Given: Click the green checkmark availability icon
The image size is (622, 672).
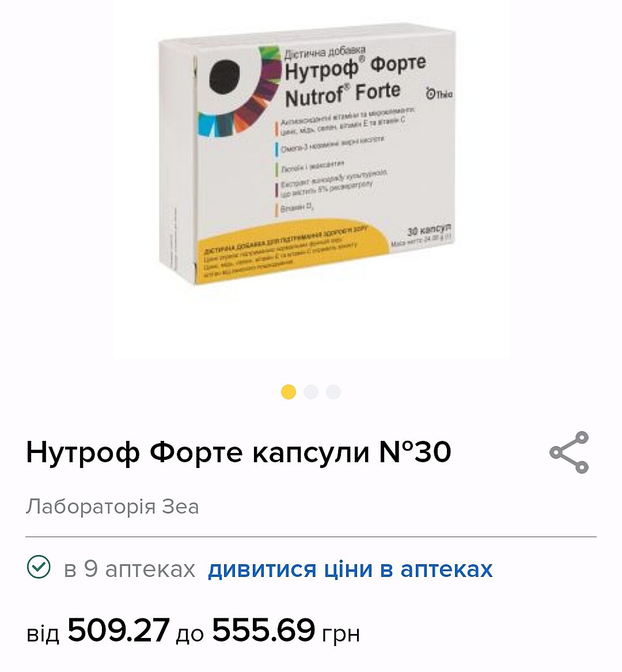Looking at the screenshot, I should (x=39, y=567).
